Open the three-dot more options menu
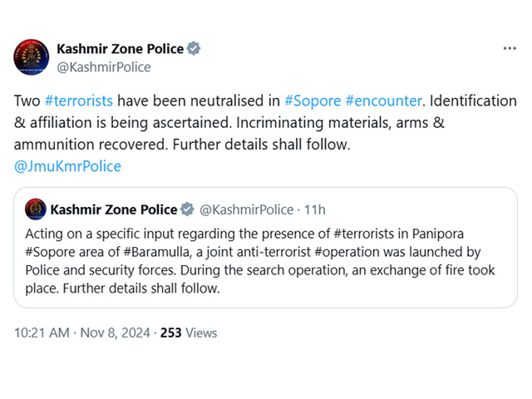Screen dimensions: 532x399 pos(510,49)
